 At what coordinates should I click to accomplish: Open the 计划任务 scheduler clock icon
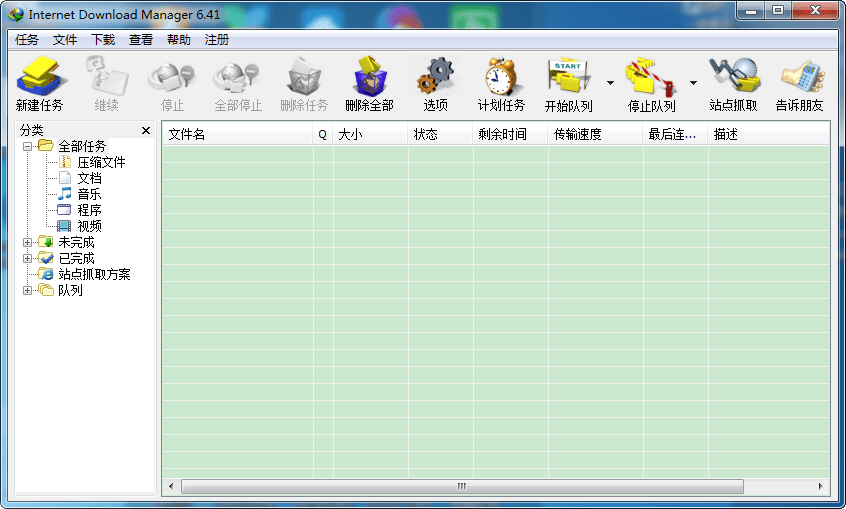501,76
